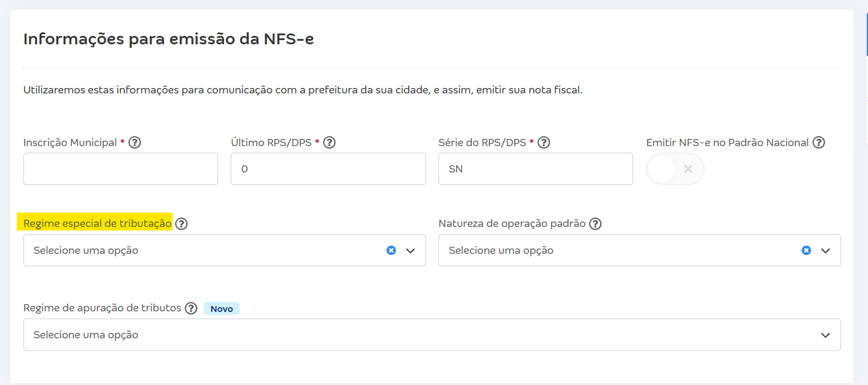868x385 pixels.
Task: Clear the Natureza de operação padrão selection
Action: pos(806,250)
